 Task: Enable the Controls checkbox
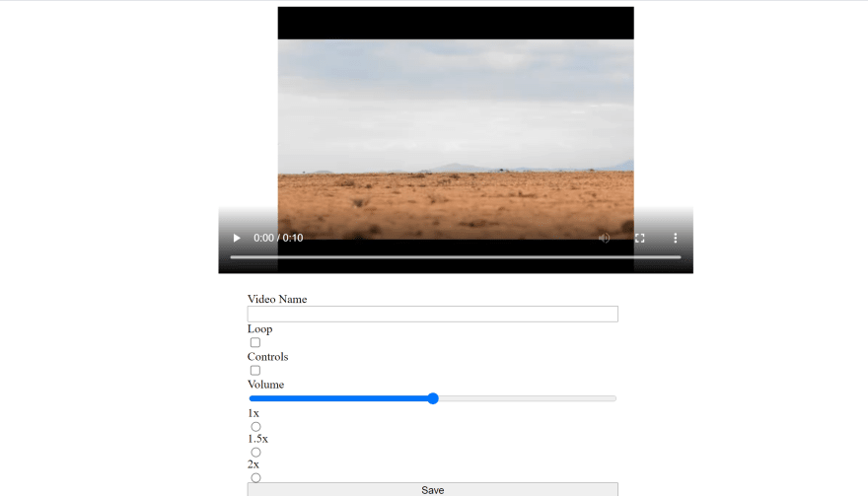click(255, 371)
